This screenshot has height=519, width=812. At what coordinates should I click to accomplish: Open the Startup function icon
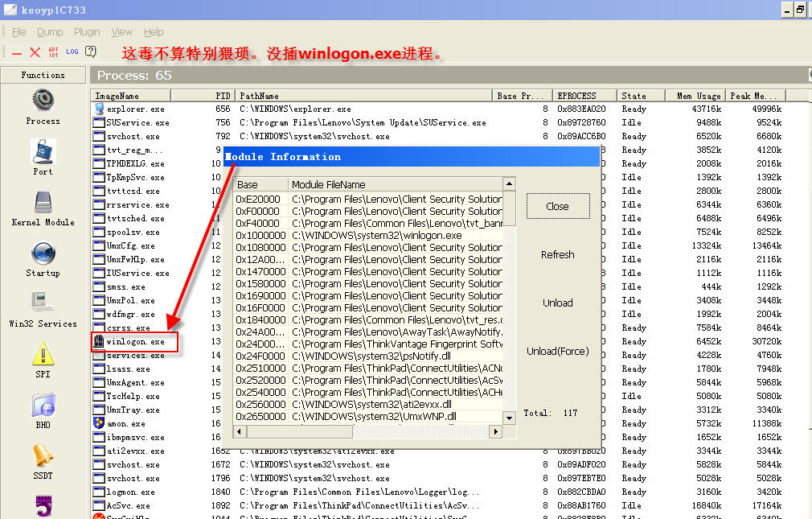click(x=43, y=253)
